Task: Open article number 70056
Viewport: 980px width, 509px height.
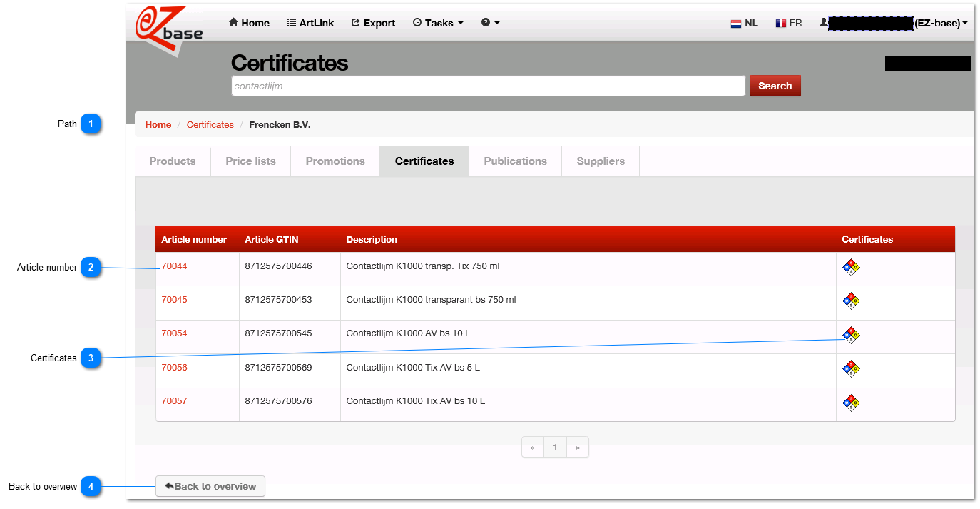Action: point(174,367)
